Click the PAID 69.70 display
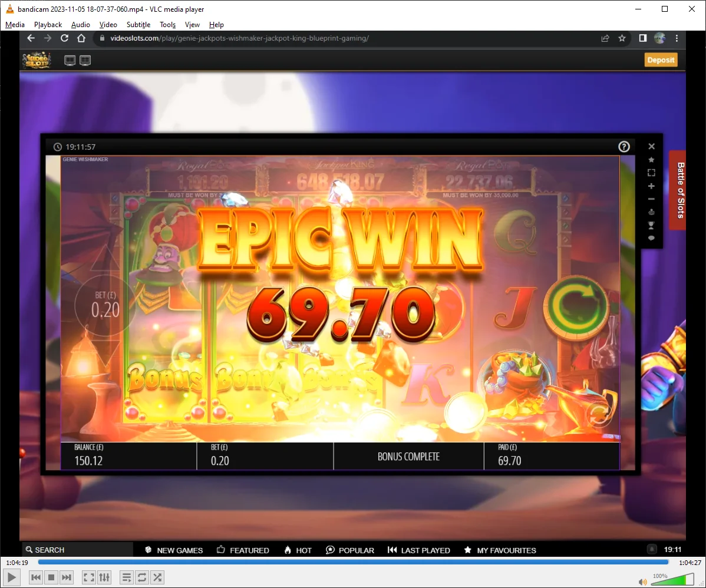The width and height of the screenshot is (706, 588). [552, 456]
